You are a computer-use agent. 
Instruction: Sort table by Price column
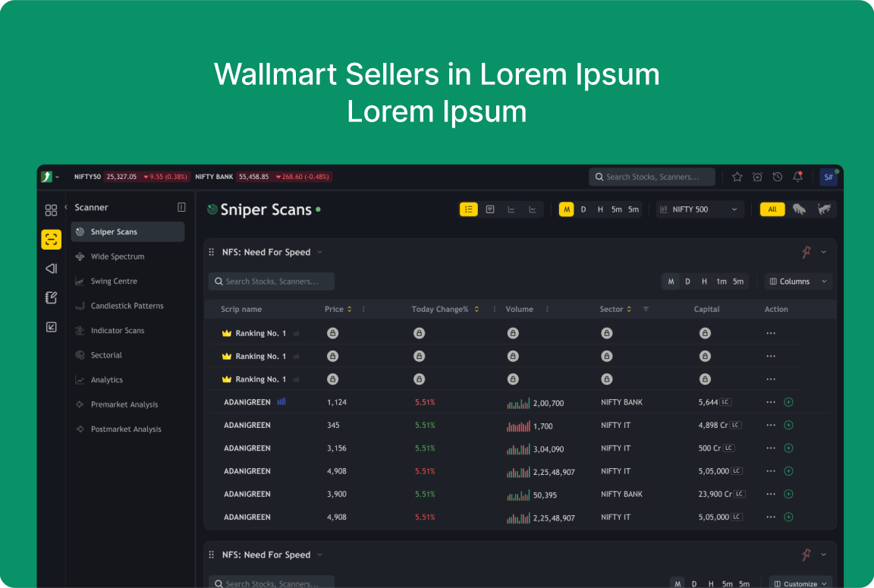pyautogui.click(x=349, y=310)
